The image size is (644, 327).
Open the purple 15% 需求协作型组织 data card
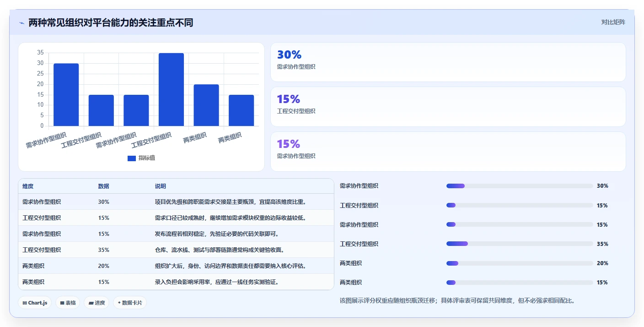(x=448, y=152)
